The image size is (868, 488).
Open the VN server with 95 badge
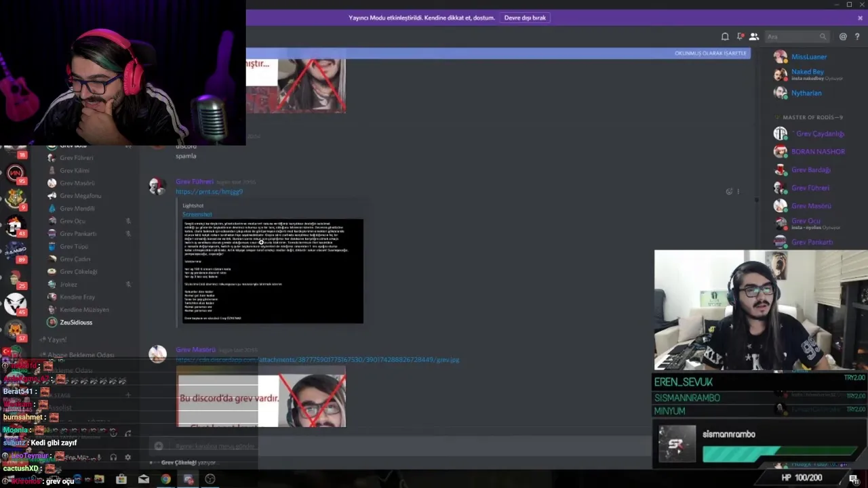coord(15,172)
